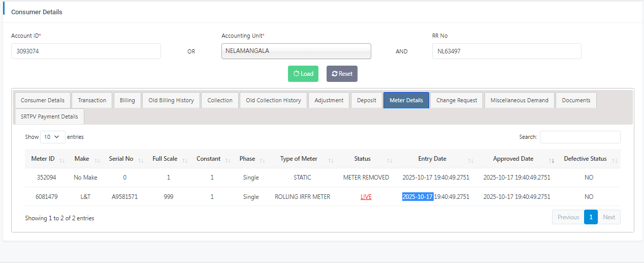Switch to the Billing tab
This screenshot has width=644, height=263.
(x=127, y=100)
